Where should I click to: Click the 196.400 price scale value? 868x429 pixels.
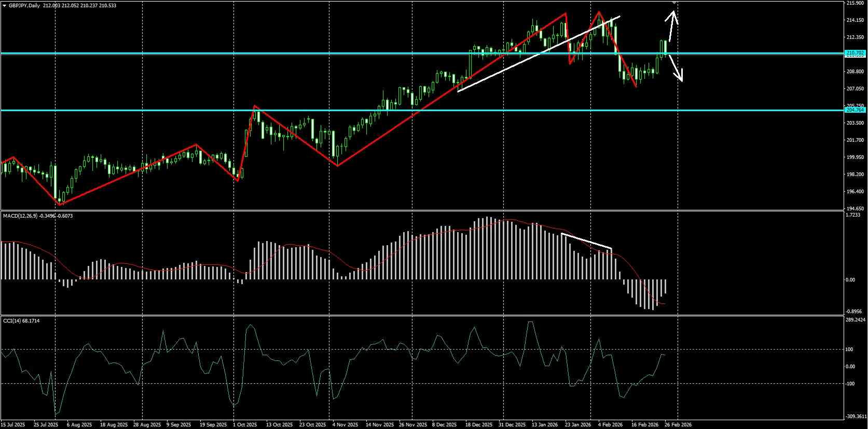[x=855, y=192]
